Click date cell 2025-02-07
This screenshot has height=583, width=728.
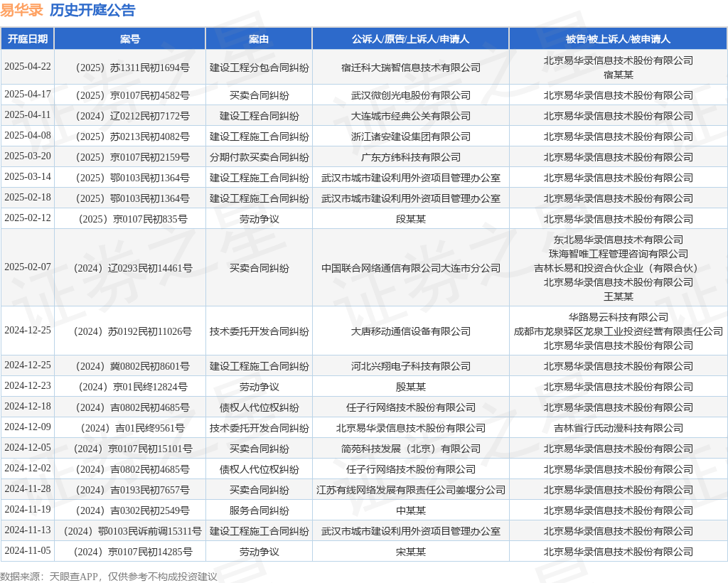coord(28,267)
